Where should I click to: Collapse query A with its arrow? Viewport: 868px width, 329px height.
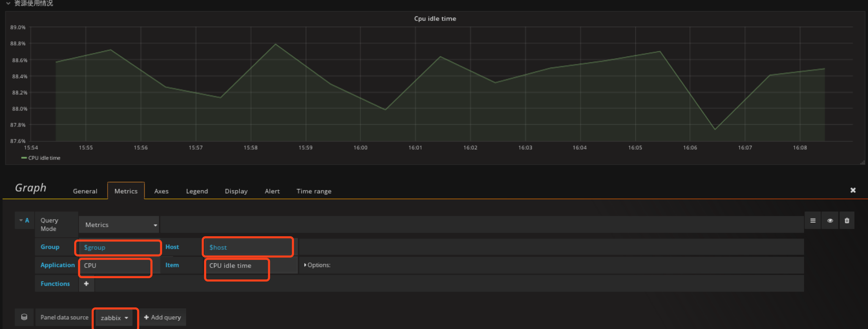pos(21,220)
